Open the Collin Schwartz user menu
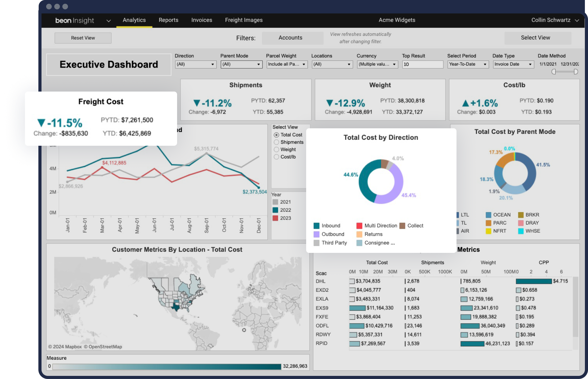The image size is (588, 379). pyautogui.click(x=555, y=20)
